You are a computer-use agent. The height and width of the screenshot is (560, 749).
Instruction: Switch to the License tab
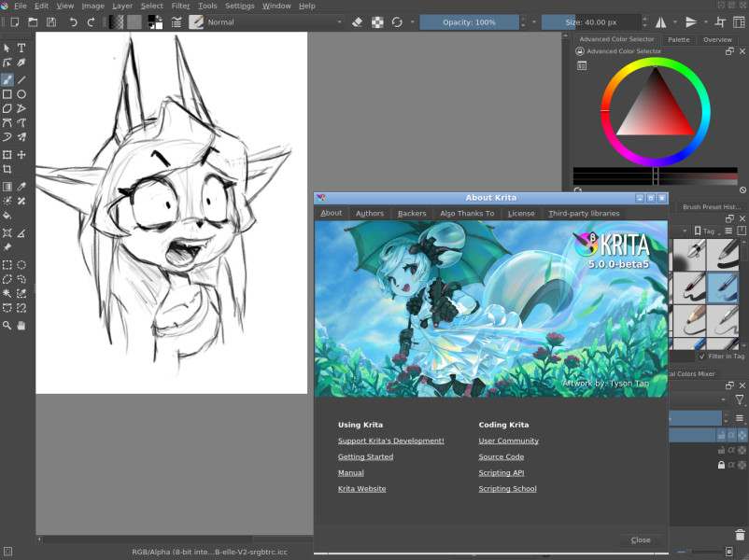(x=521, y=214)
